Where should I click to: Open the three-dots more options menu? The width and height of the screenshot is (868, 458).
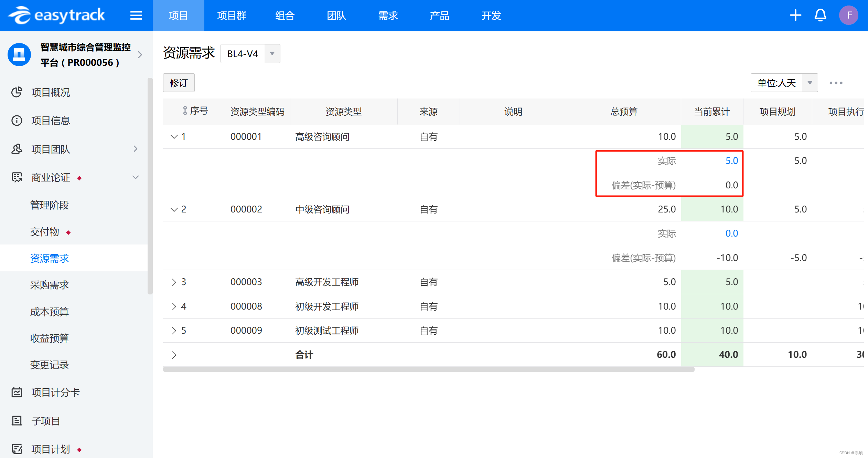836,83
